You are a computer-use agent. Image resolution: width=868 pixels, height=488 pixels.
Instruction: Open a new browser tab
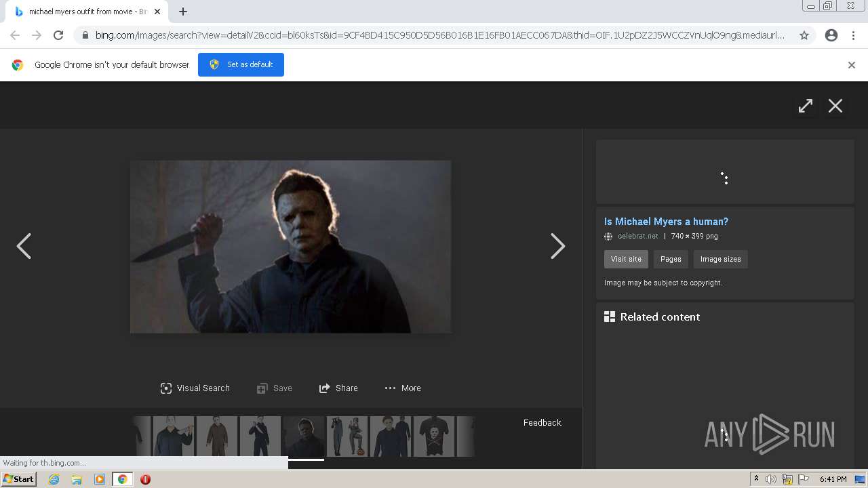point(183,12)
